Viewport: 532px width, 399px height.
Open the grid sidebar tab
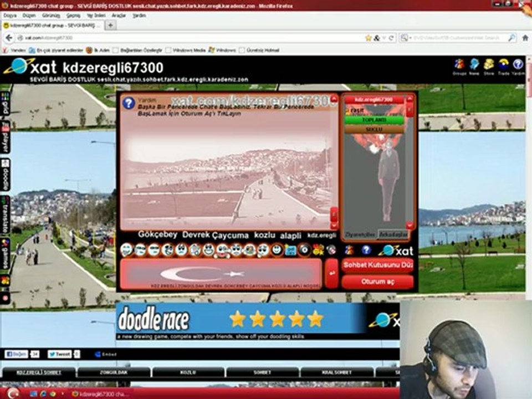tap(5, 104)
